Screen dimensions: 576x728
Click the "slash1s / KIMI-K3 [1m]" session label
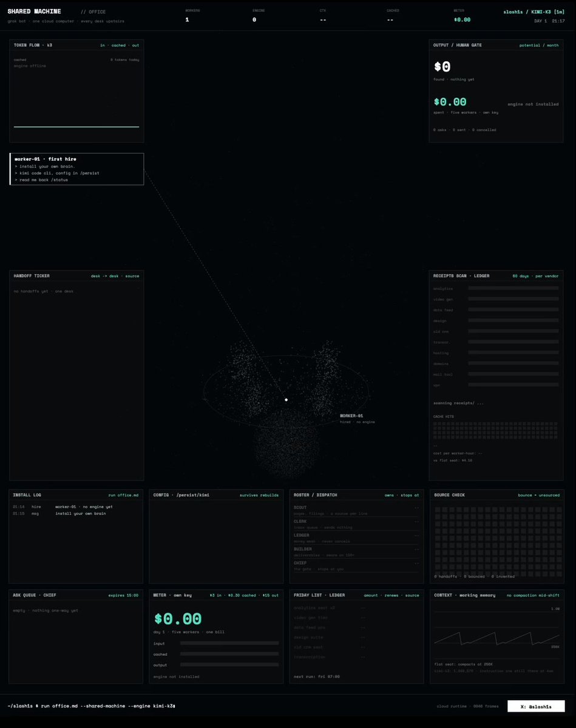click(535, 12)
